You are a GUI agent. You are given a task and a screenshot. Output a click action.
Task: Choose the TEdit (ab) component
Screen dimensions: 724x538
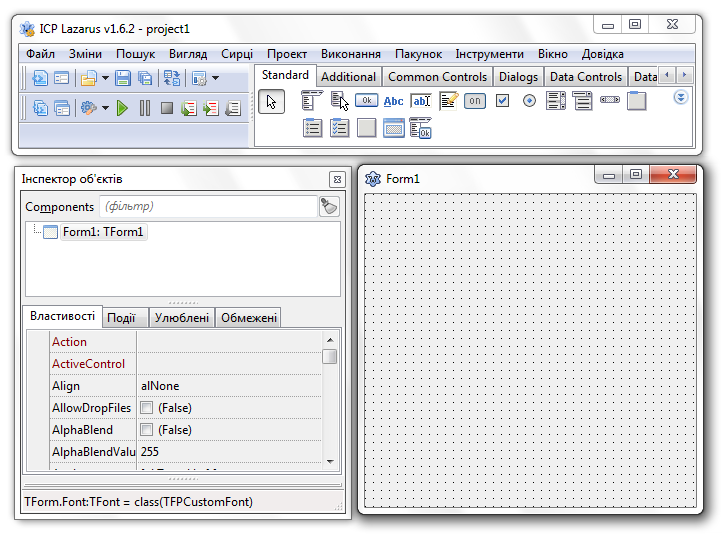[x=421, y=101]
